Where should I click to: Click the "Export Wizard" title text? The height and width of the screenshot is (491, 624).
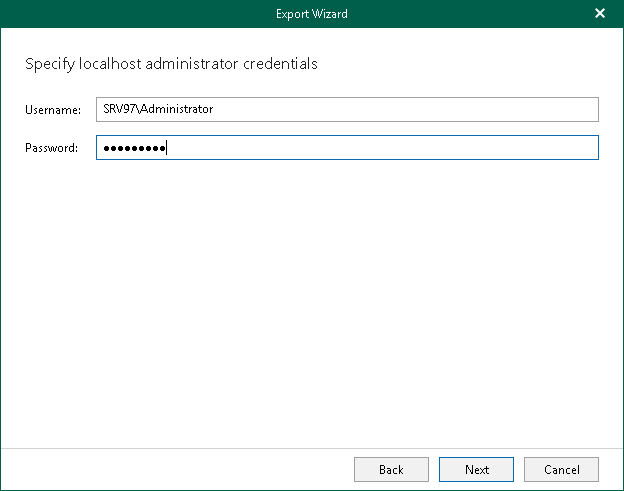click(312, 14)
